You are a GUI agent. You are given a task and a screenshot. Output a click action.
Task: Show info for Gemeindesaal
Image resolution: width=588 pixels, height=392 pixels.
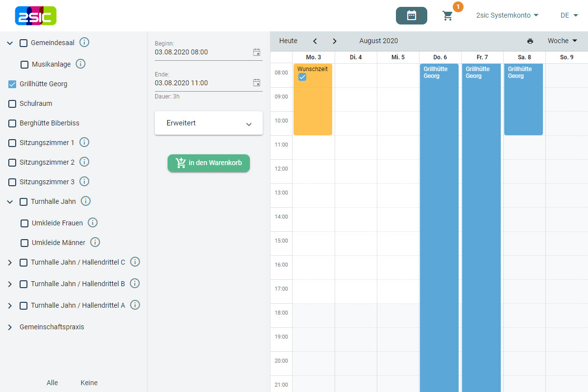[84, 43]
